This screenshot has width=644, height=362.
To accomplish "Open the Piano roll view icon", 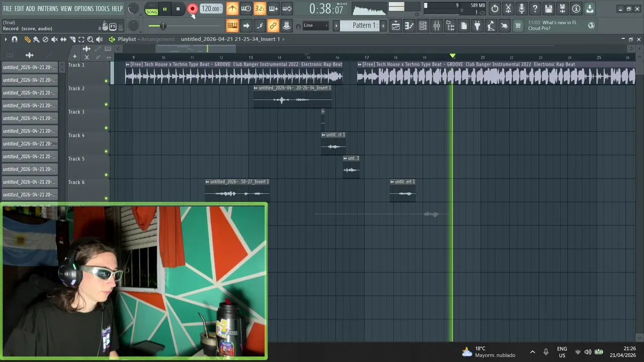I will 410,26.
